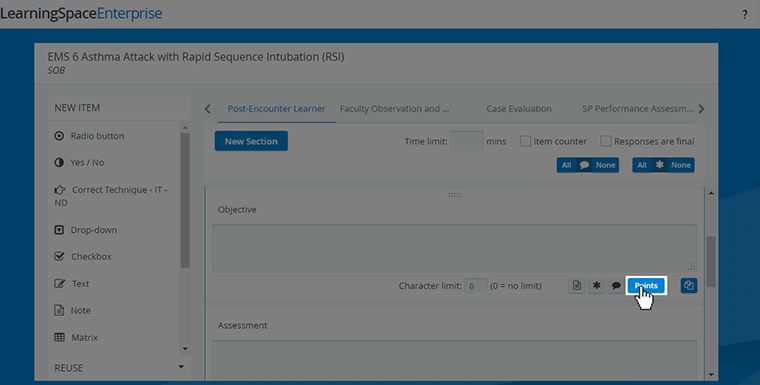760x385 pixels.
Task: Click the note icon beside Character limit
Action: click(x=577, y=286)
